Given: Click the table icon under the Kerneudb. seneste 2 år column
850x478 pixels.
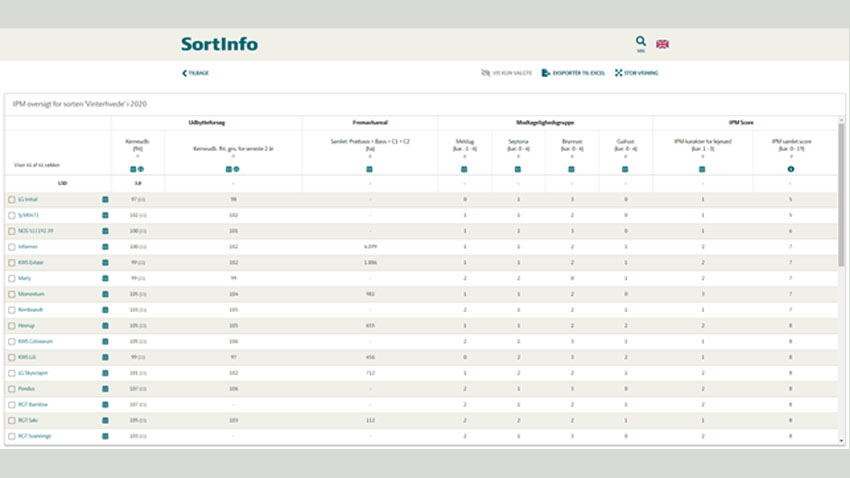Looking at the screenshot, I should point(228,169).
